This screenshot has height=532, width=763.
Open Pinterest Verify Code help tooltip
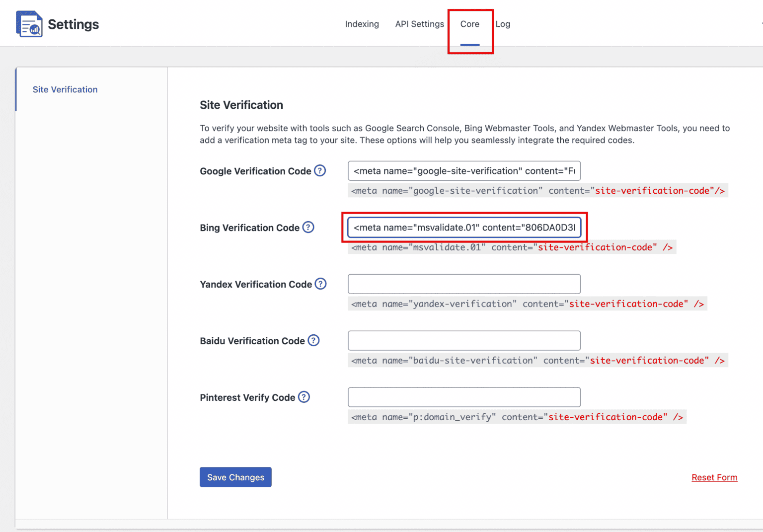(304, 397)
